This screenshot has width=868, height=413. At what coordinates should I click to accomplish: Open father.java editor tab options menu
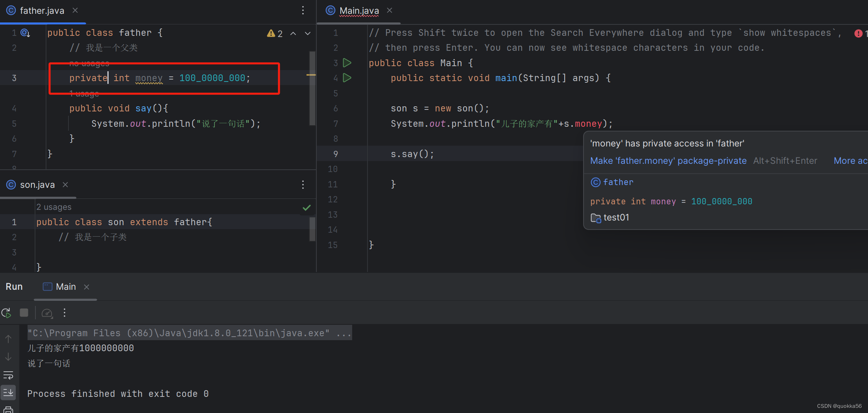[303, 10]
